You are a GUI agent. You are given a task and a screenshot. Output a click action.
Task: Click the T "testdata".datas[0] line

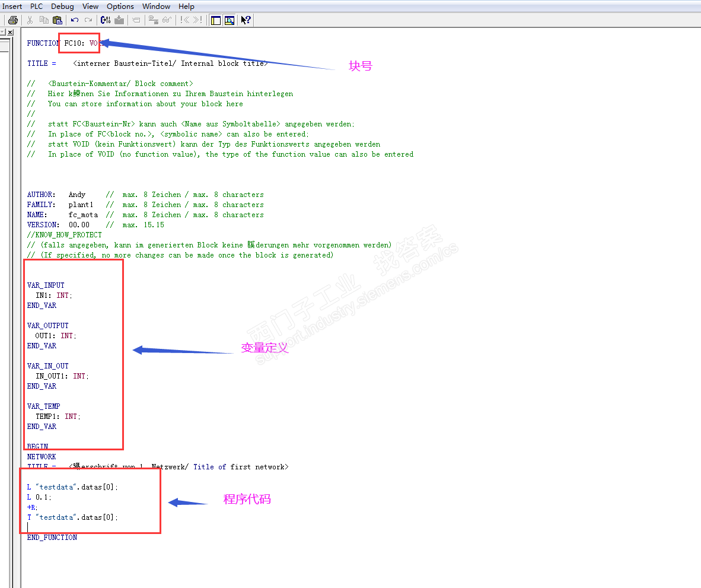pos(72,517)
